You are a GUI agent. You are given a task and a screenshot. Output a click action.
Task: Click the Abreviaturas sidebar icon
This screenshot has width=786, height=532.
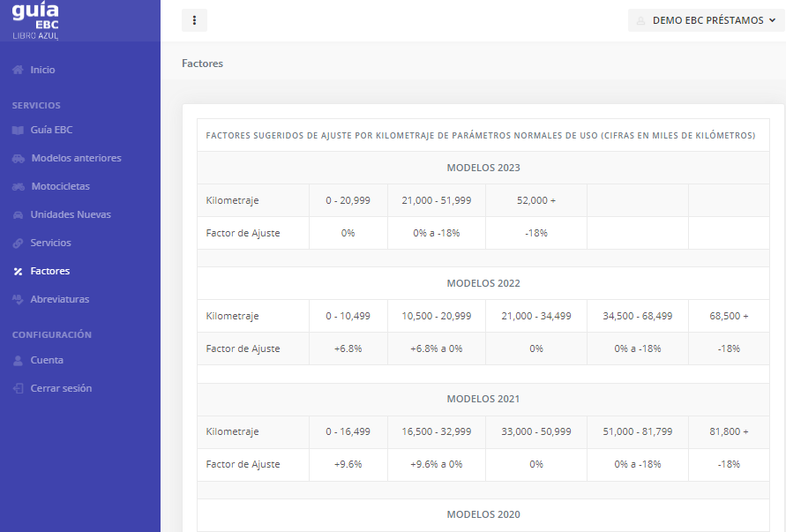[18, 299]
